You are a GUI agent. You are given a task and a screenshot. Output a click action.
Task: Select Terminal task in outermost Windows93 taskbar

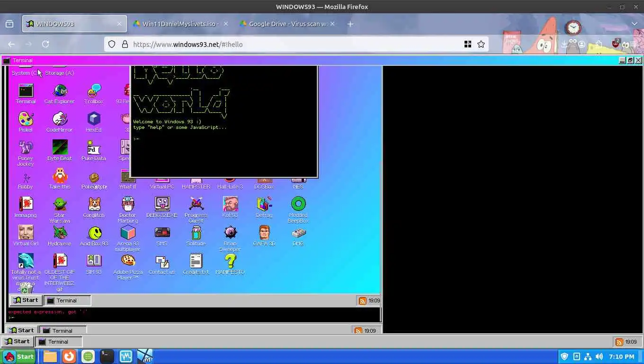[59, 342]
